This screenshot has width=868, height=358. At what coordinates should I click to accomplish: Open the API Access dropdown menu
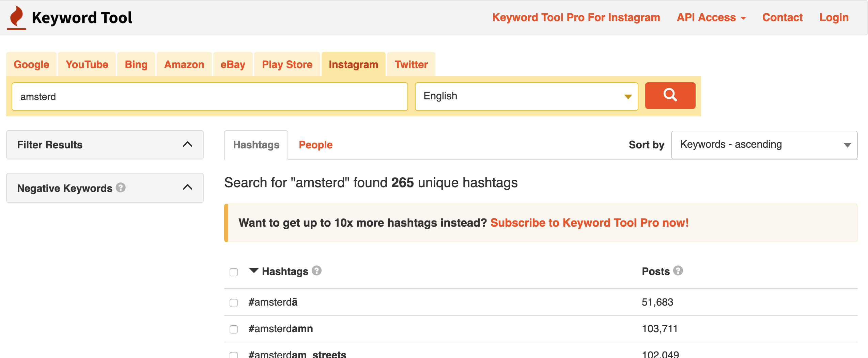pos(711,17)
